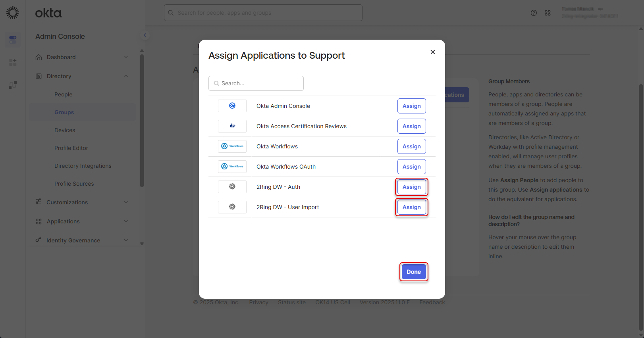Expand the Applications sidebar section

click(126, 221)
